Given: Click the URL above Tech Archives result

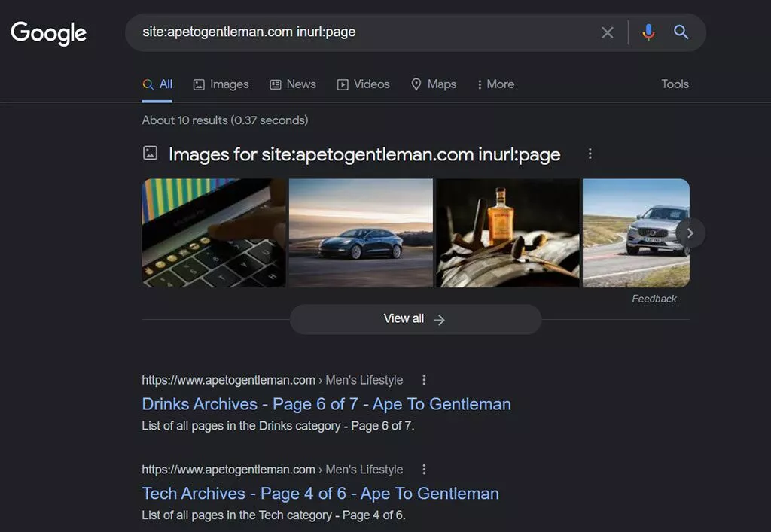Looking at the screenshot, I should pyautogui.click(x=273, y=470).
